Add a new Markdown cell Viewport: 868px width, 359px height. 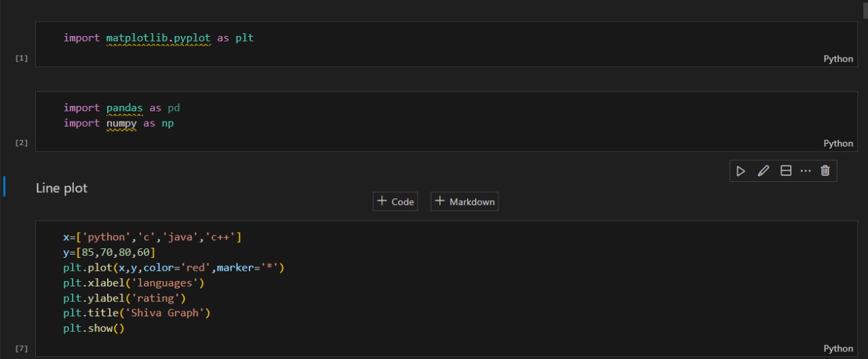click(x=465, y=202)
